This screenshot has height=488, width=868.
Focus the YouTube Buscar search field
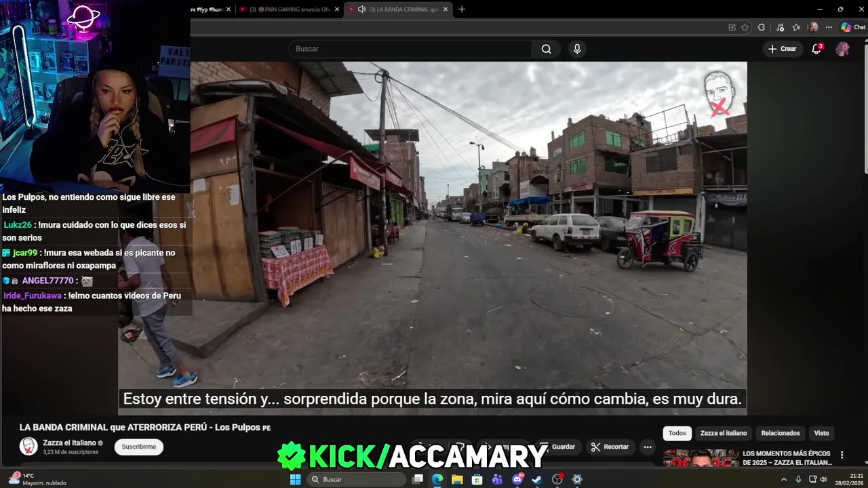[411, 49]
